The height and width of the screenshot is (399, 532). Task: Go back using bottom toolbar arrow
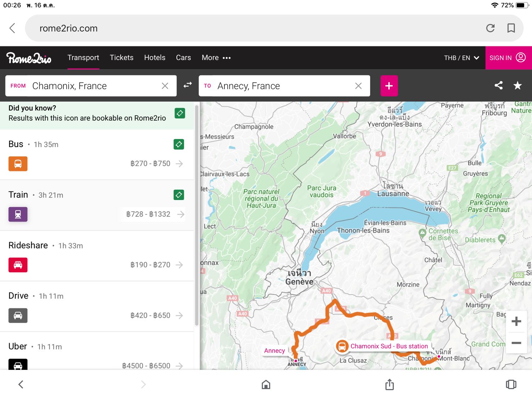click(21, 384)
